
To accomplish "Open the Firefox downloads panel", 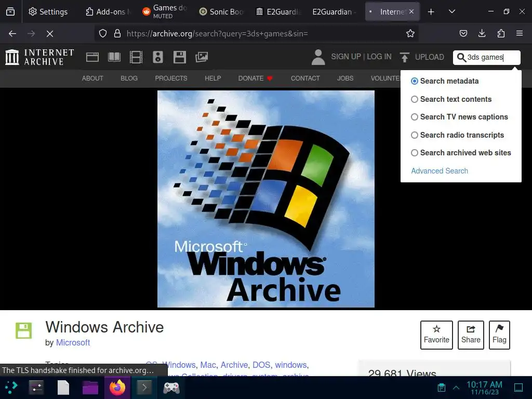I will pyautogui.click(x=482, y=33).
